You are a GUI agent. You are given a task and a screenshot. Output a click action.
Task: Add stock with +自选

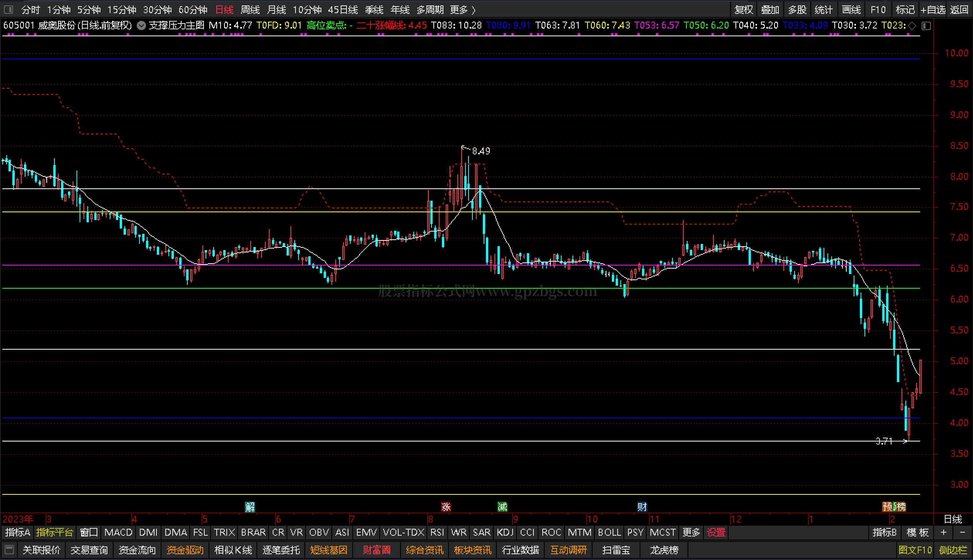point(932,10)
